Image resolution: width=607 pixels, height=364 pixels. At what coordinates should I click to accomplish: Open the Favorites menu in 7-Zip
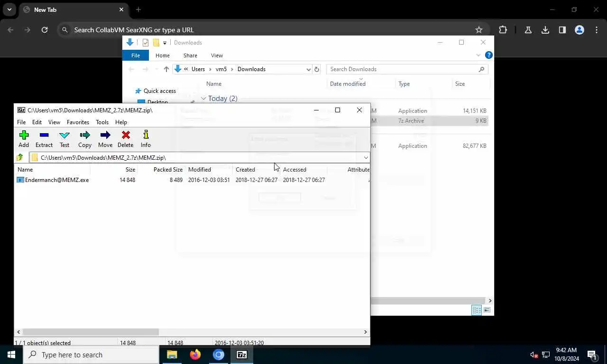click(78, 122)
